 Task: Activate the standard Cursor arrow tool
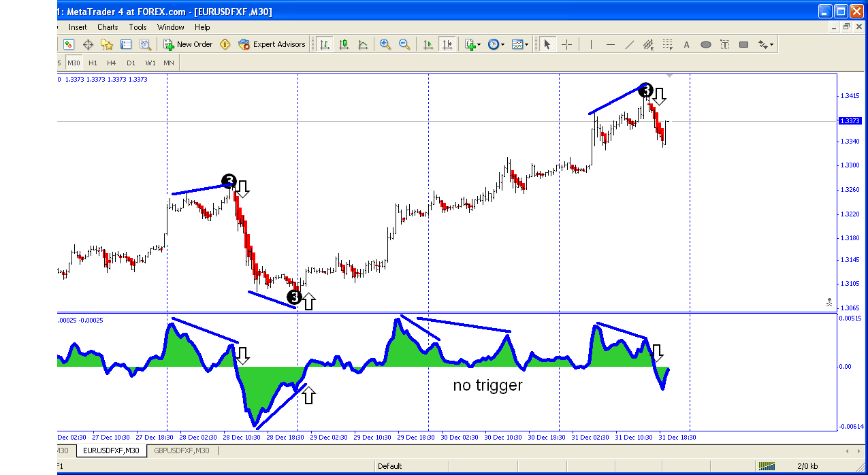(x=547, y=44)
